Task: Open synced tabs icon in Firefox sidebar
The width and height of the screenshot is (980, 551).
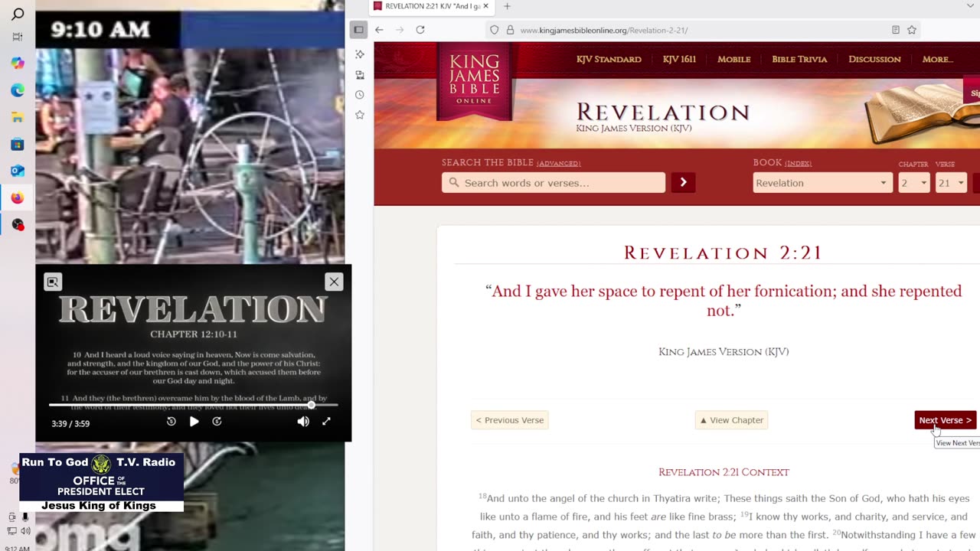Action: (x=359, y=75)
